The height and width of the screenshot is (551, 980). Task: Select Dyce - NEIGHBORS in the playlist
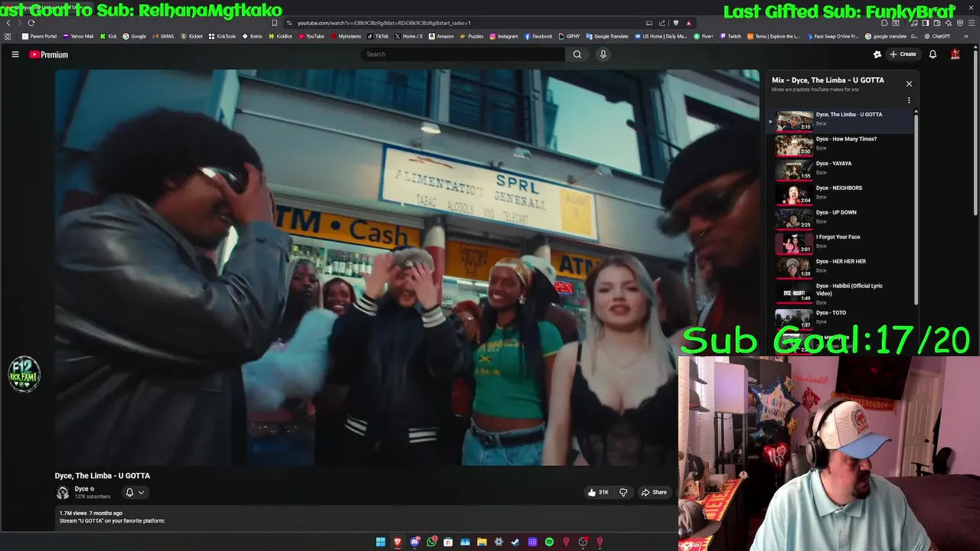841,193
